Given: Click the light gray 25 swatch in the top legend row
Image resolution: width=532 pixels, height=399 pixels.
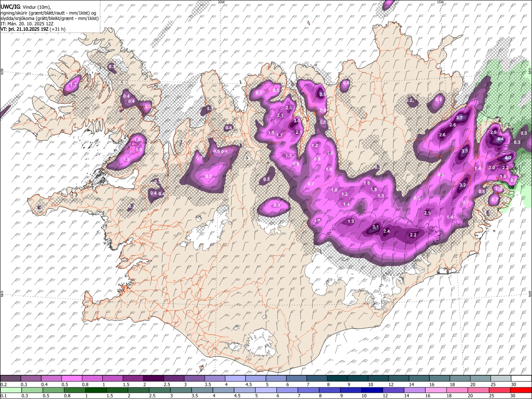Looking at the screenshot, I should pos(500,378).
